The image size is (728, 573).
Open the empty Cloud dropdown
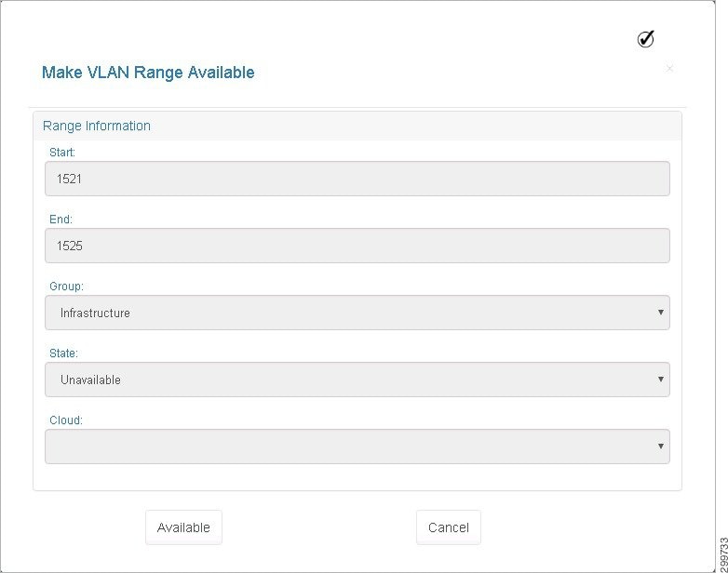pyautogui.click(x=357, y=446)
